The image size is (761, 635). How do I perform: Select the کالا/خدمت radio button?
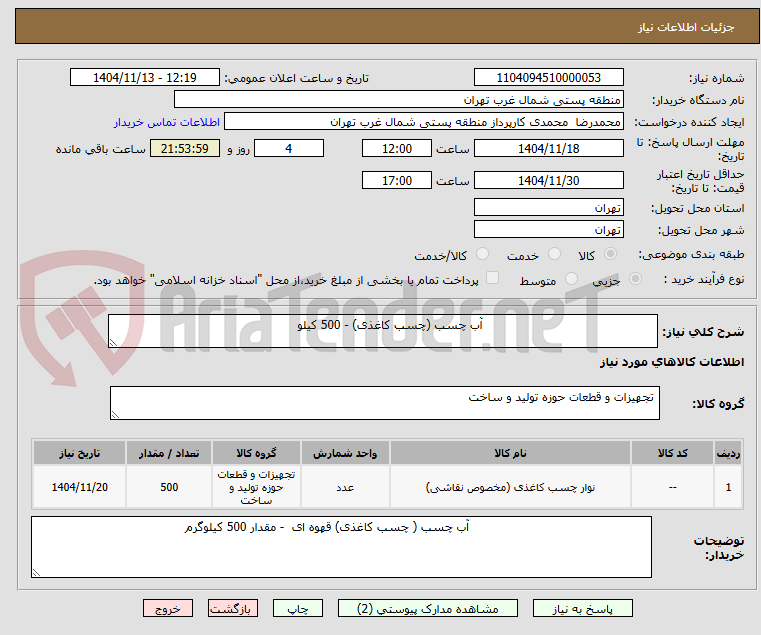pos(482,254)
